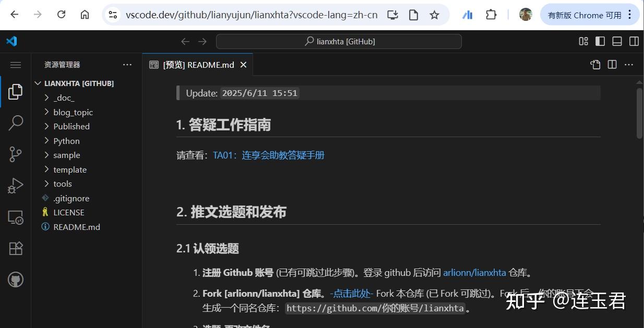Open the Remote Explorer view
This screenshot has height=328, width=644.
tap(16, 217)
